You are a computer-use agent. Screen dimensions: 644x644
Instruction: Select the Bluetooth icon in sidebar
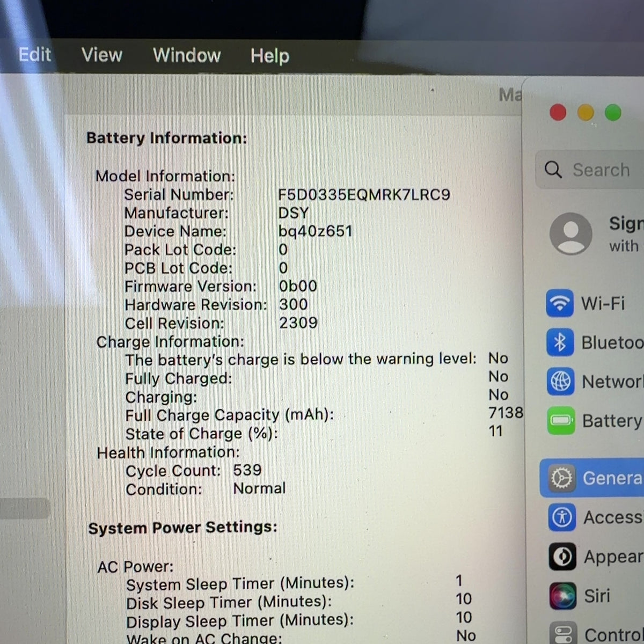coord(560,342)
